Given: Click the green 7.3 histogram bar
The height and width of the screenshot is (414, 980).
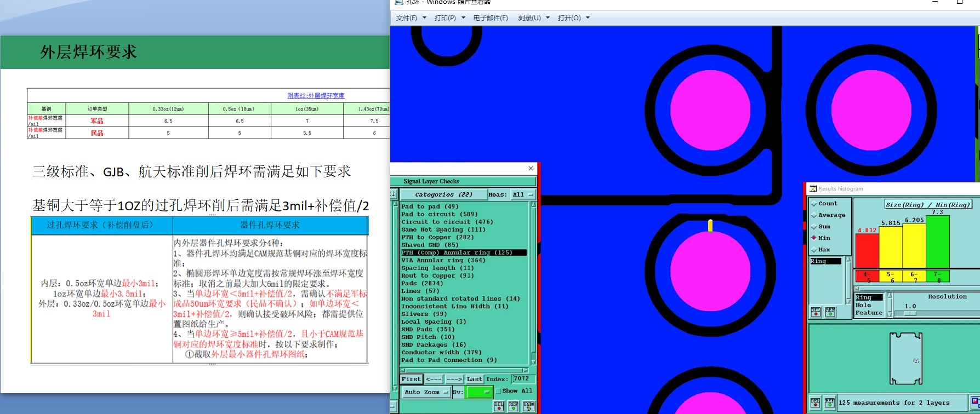Looking at the screenshot, I should pyautogui.click(x=937, y=242).
